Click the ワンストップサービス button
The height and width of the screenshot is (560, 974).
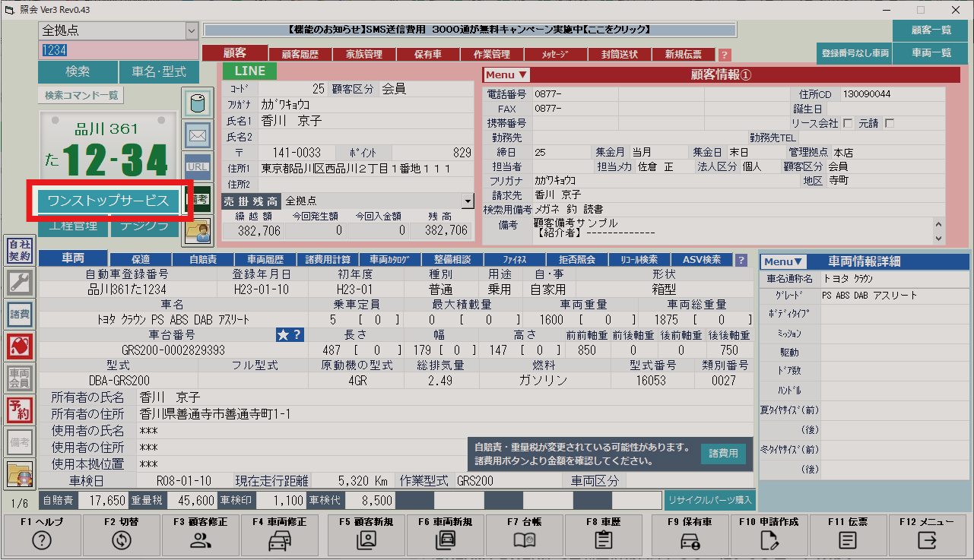click(108, 201)
